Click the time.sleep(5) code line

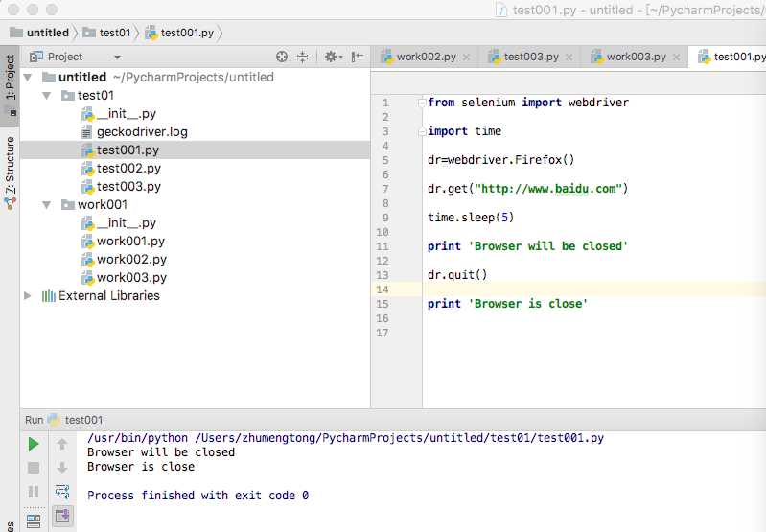click(x=471, y=218)
